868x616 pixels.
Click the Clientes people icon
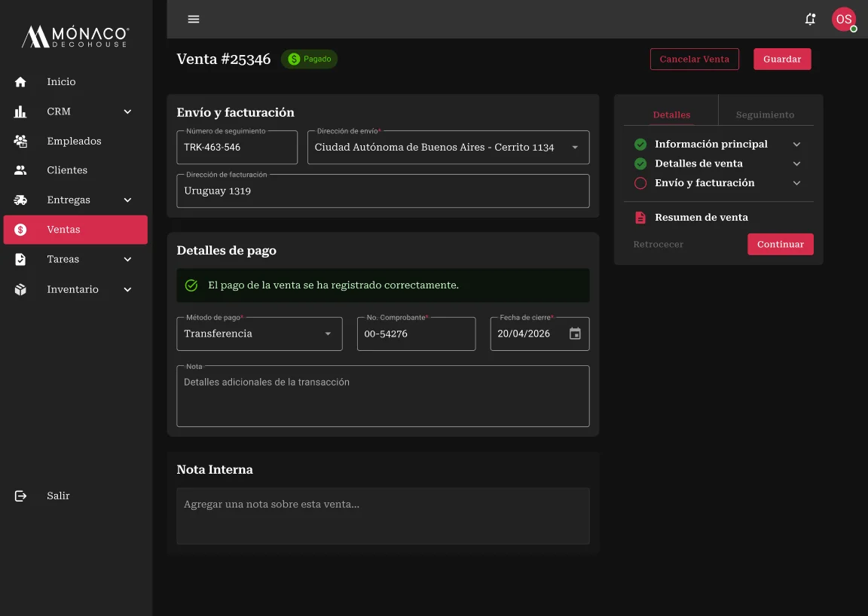tap(20, 170)
